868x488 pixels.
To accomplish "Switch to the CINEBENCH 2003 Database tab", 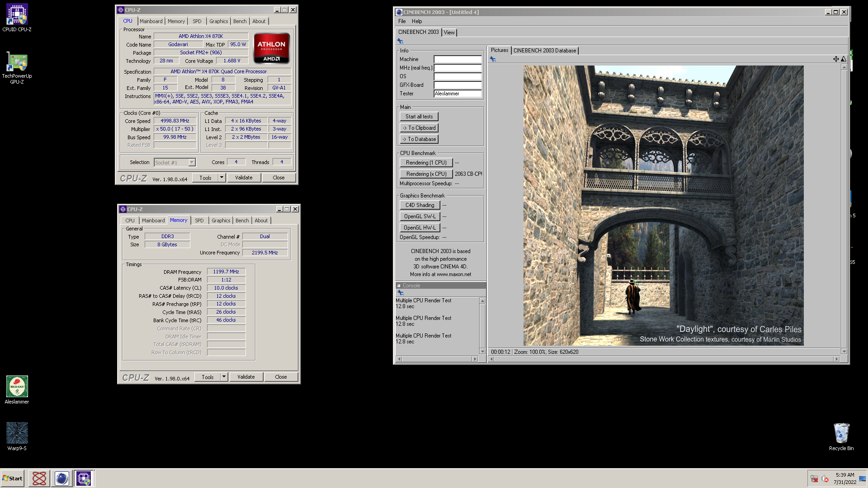I will tap(545, 51).
